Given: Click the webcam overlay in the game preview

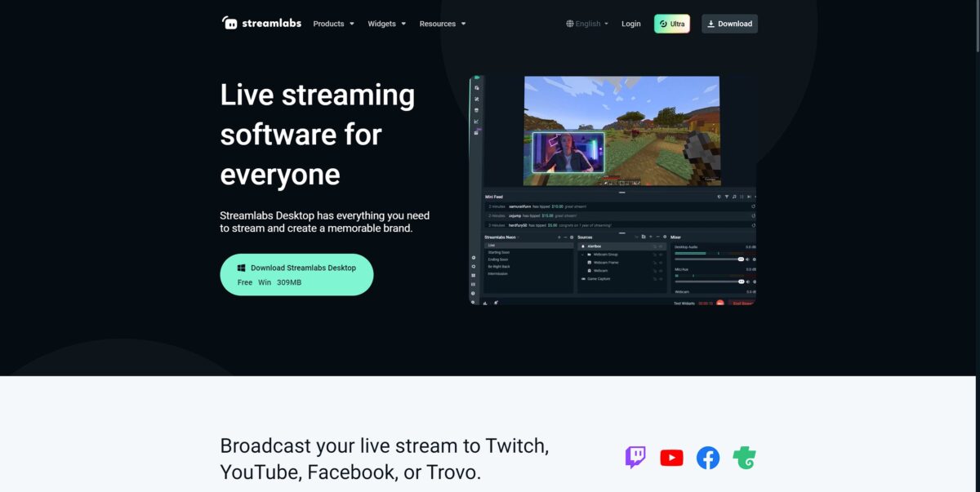Looking at the screenshot, I should [x=568, y=153].
